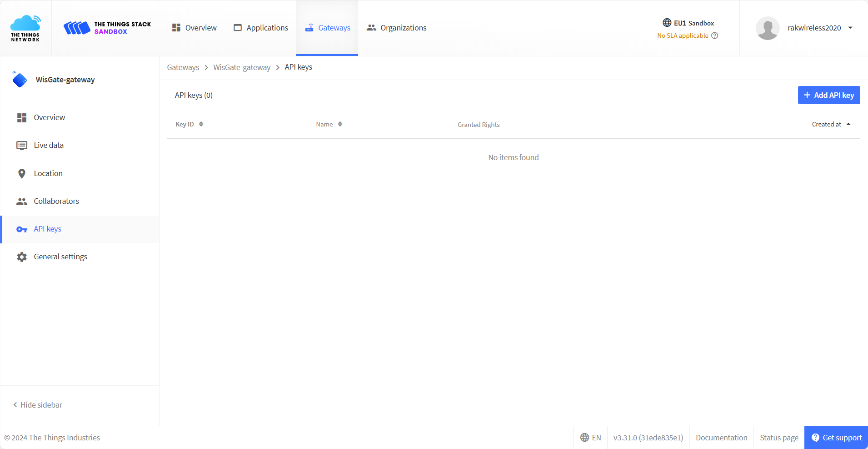Click The Things Stack Sandbox logo
Viewport: 868px width, 449px height.
pos(107,28)
